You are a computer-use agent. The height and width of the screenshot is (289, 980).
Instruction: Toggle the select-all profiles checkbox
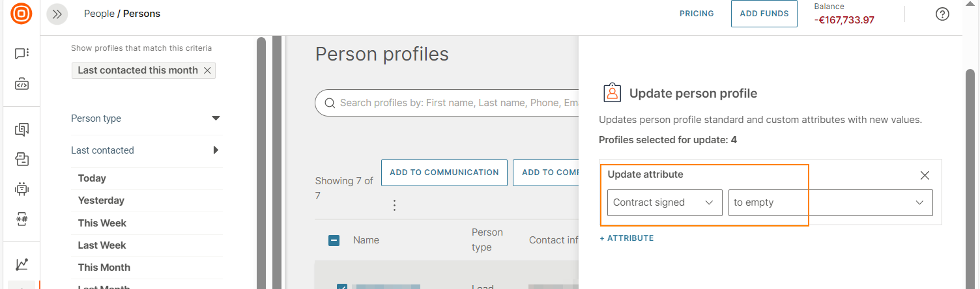click(334, 240)
